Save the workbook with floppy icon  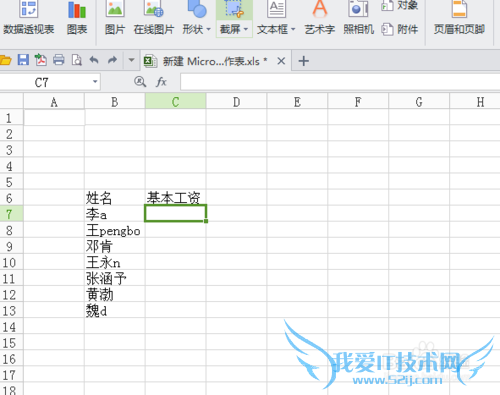pos(23,60)
